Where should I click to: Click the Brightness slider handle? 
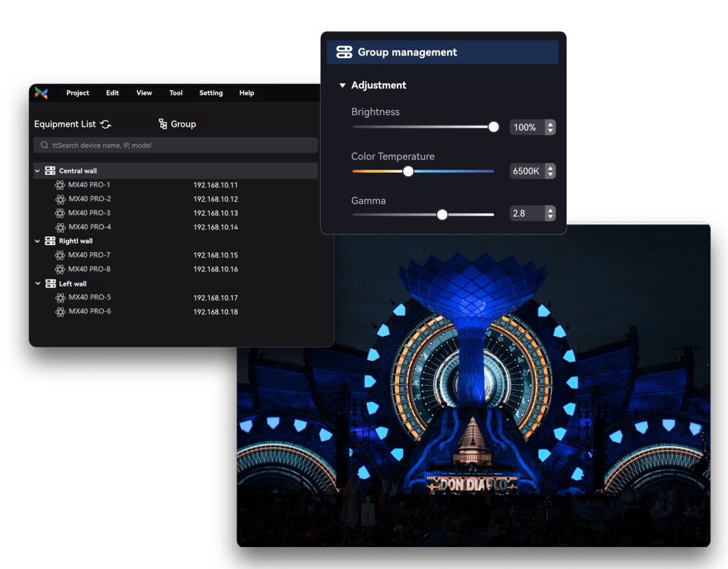pos(493,127)
